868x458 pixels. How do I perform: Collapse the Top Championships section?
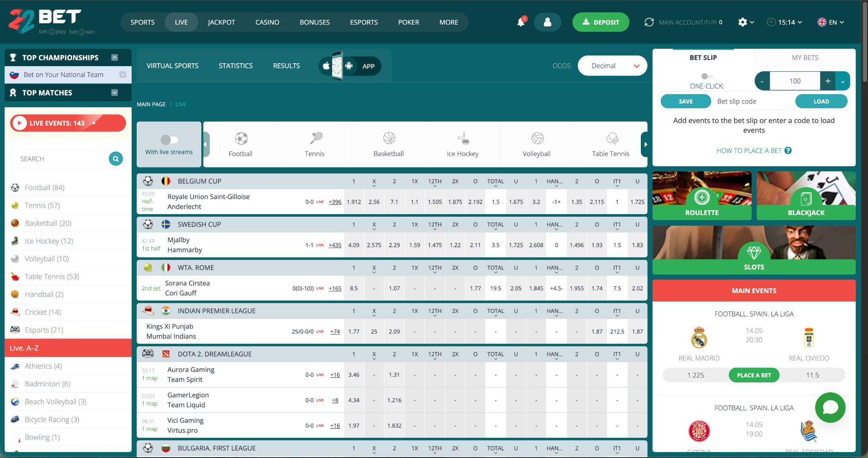coord(114,57)
